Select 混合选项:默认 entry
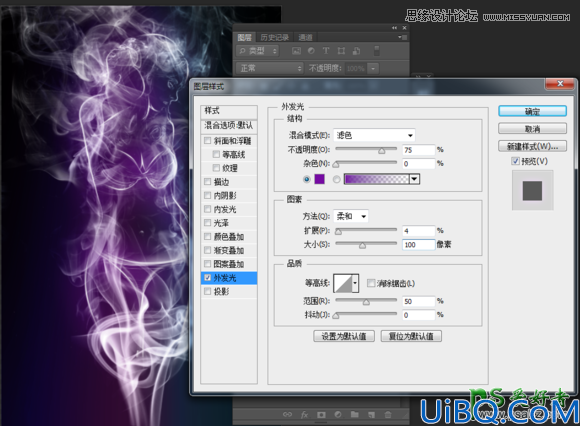The height and width of the screenshot is (426, 580). pos(229,125)
